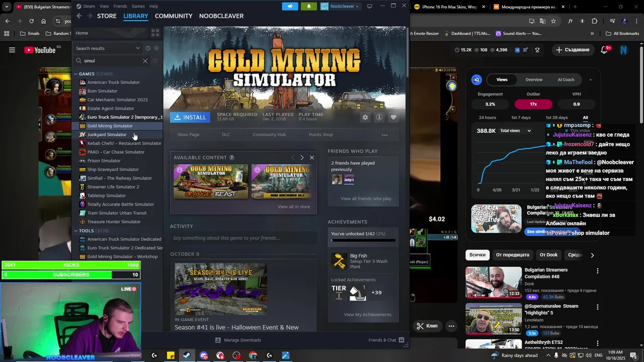This screenshot has height=362, width=644.
Task: Open Steam Big Picture mode icon
Action: [370, 6]
